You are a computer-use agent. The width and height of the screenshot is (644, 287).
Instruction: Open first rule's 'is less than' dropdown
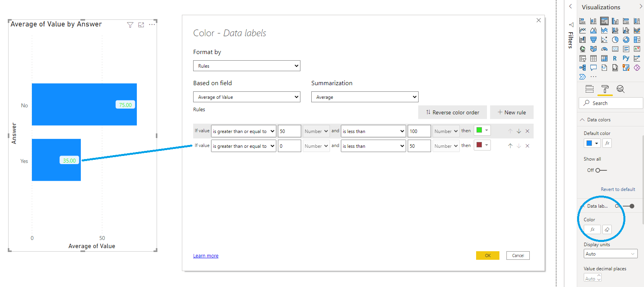[x=373, y=131]
